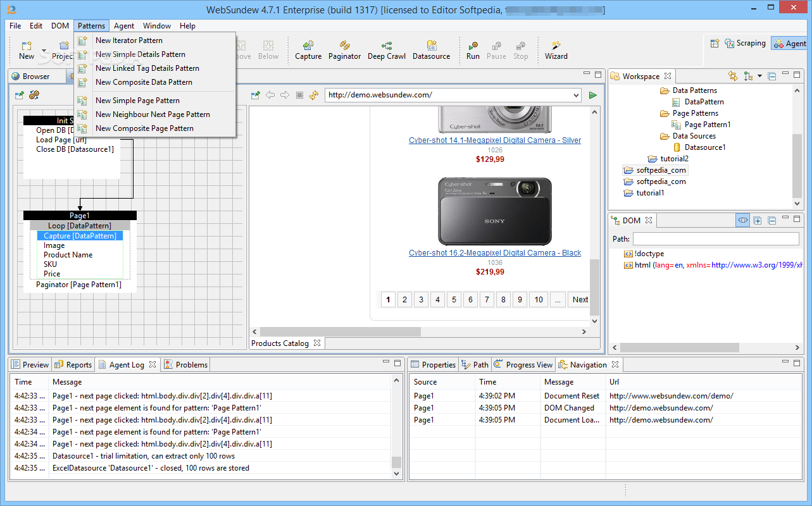Toggle the highlighted DOM element-sync button
This screenshot has height=506, width=812.
[743, 221]
